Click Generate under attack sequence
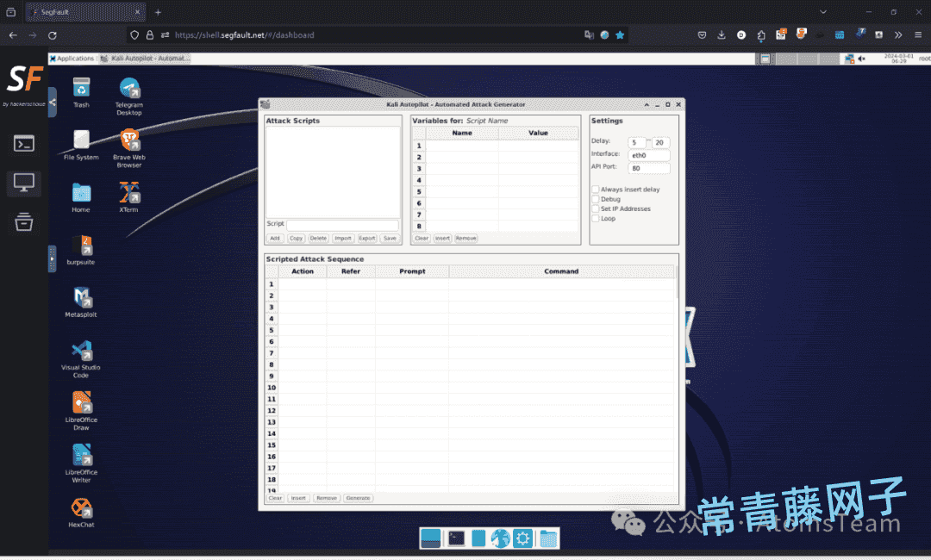The image size is (931, 560). pos(358,498)
